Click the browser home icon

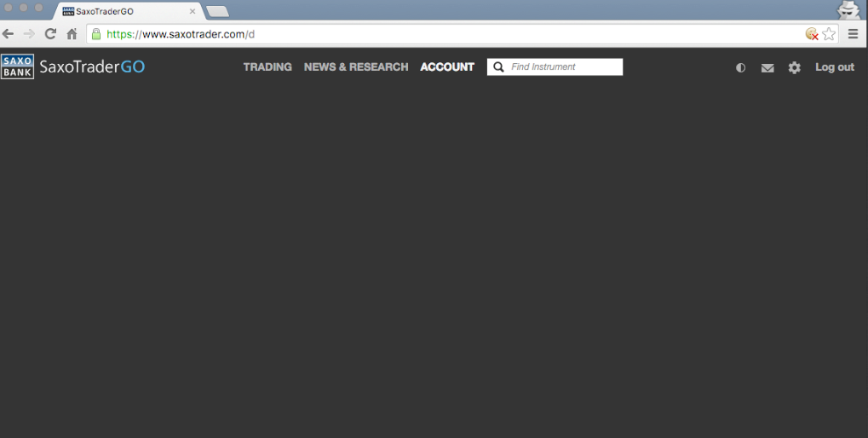click(x=72, y=34)
